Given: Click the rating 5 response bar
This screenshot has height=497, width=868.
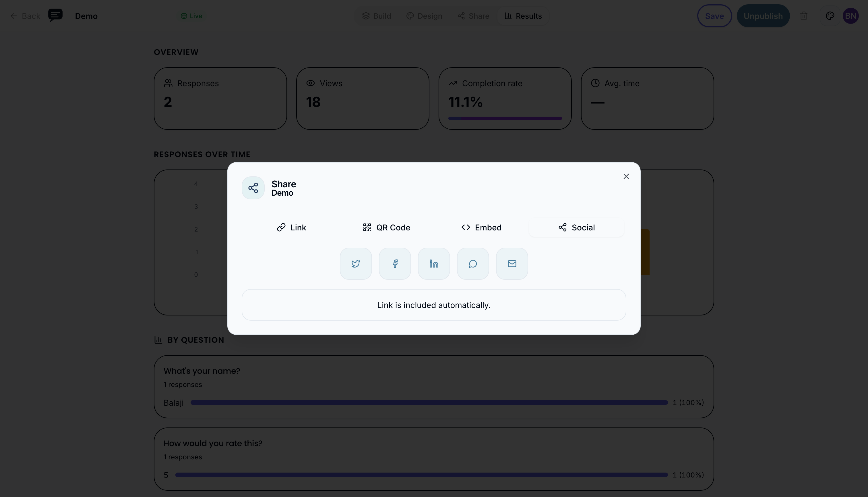Looking at the screenshot, I should pos(422,475).
